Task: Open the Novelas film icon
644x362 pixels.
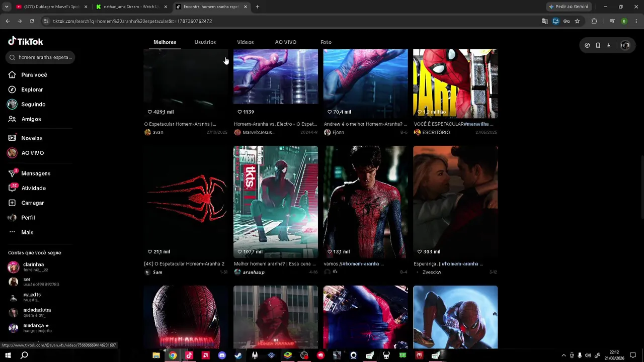Action: pos(12,138)
